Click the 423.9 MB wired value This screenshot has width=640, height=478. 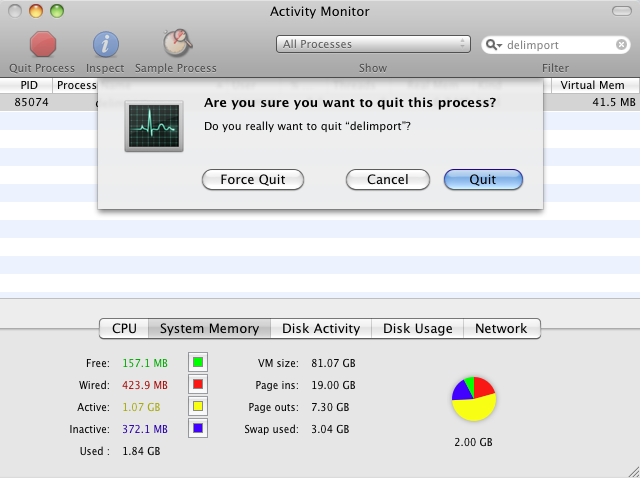click(145, 385)
